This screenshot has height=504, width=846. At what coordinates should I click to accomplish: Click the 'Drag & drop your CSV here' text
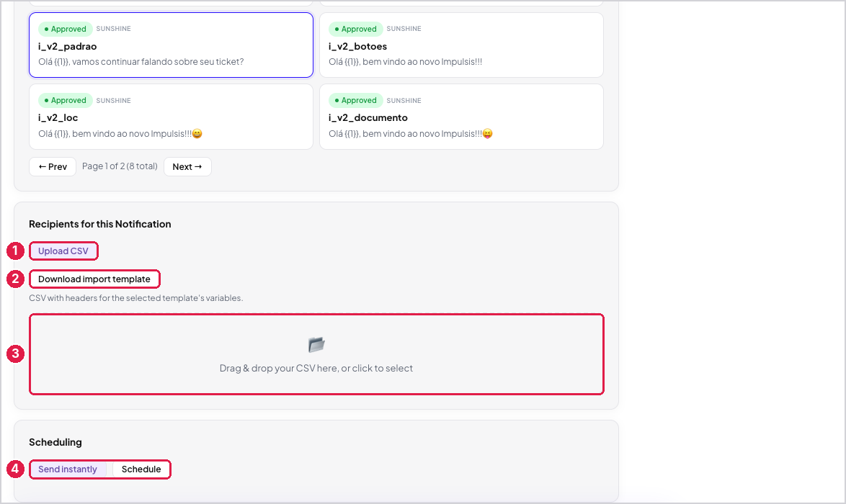tap(316, 368)
